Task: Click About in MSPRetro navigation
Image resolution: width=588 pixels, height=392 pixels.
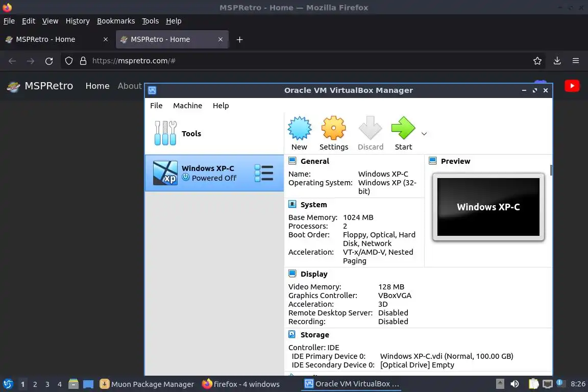Action: click(130, 86)
